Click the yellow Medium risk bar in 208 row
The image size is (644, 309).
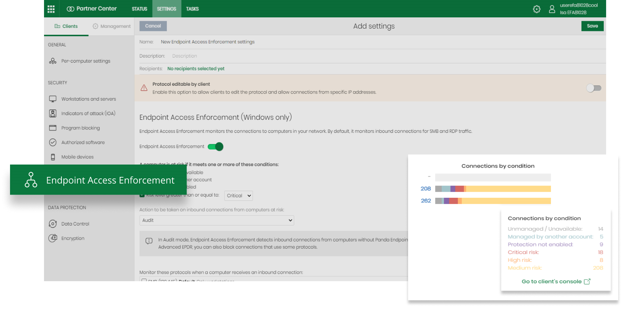click(x=508, y=189)
